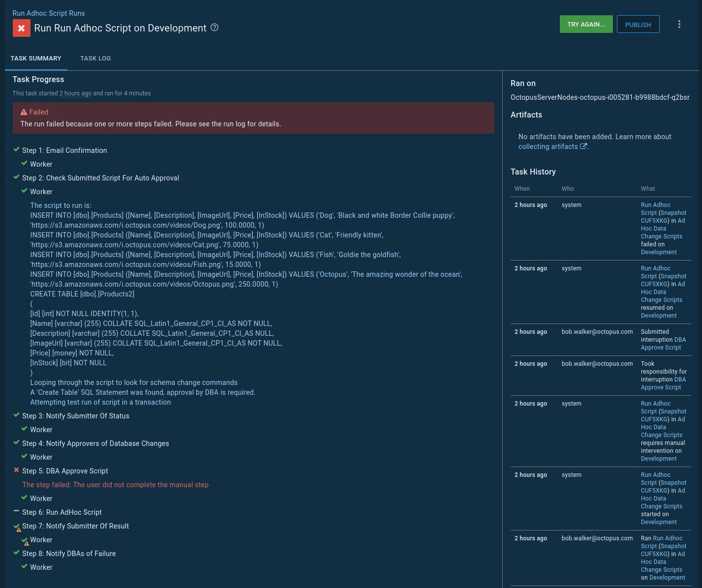The image size is (702, 588).
Task: Click the skipped dash icon on Step 6
Action: (x=17, y=511)
